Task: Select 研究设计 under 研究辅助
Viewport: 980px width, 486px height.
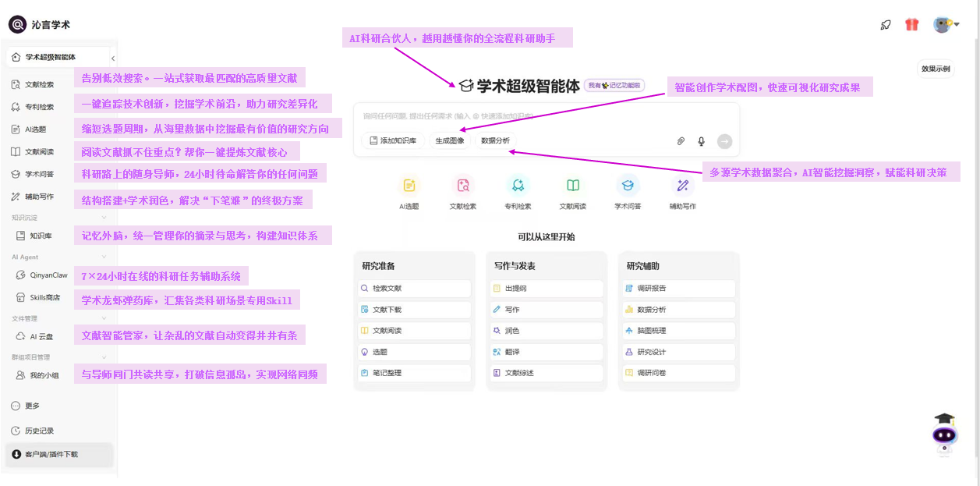Action: [679, 352]
